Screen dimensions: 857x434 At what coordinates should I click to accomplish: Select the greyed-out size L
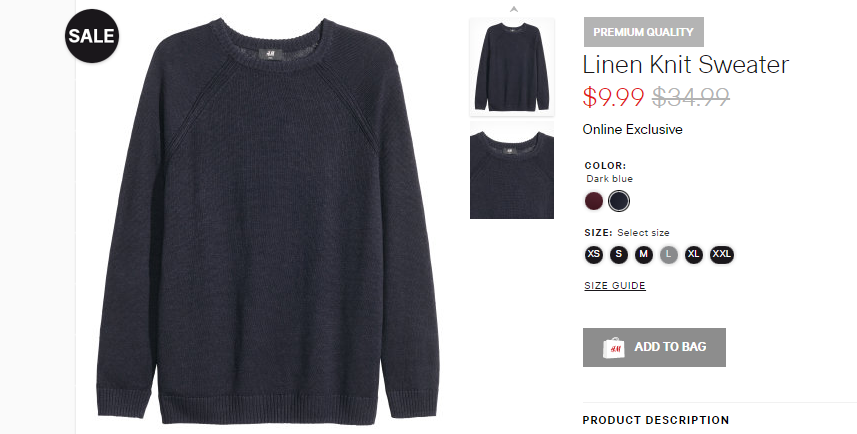[x=668, y=254]
